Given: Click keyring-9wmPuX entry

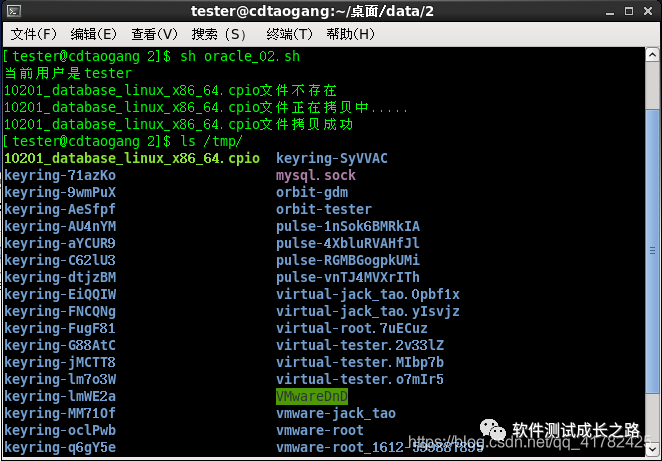Looking at the screenshot, I should coord(60,192).
